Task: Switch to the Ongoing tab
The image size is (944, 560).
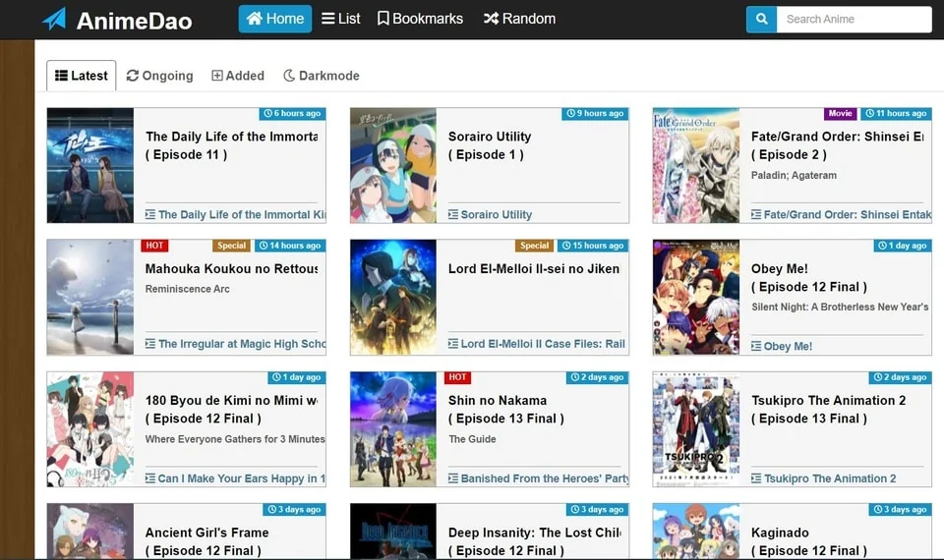Action: click(159, 76)
